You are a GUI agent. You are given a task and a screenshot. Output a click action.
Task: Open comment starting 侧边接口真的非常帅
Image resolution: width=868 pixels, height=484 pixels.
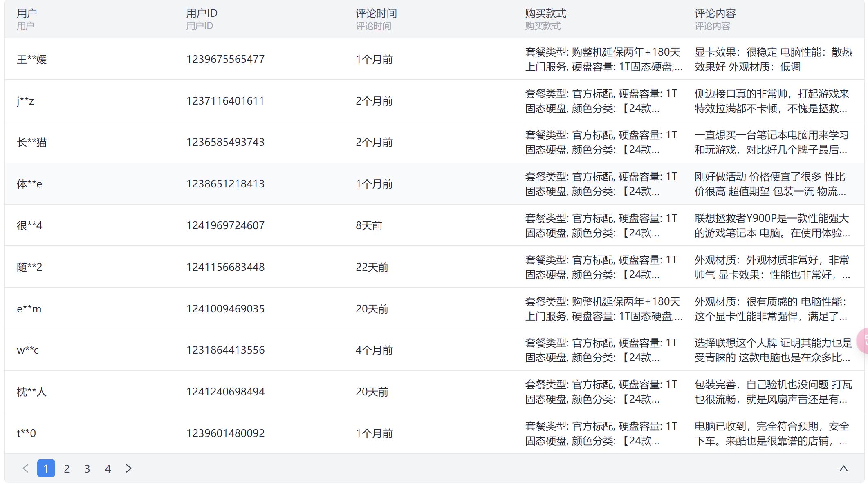coord(772,101)
